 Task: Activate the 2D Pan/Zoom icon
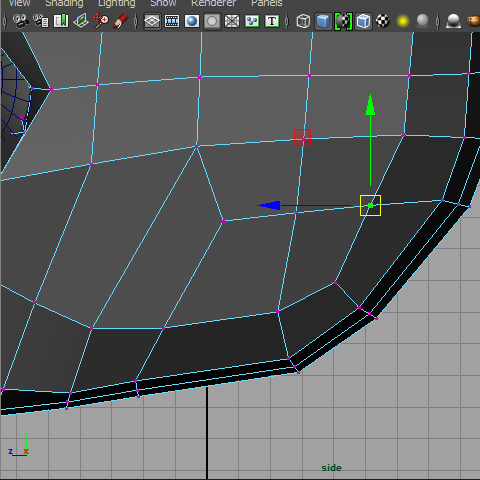coord(101,21)
